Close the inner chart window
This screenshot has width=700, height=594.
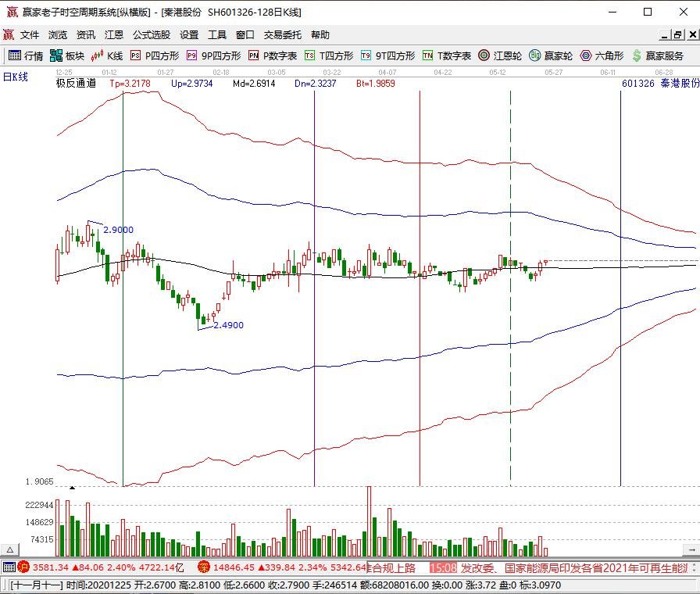(x=692, y=35)
